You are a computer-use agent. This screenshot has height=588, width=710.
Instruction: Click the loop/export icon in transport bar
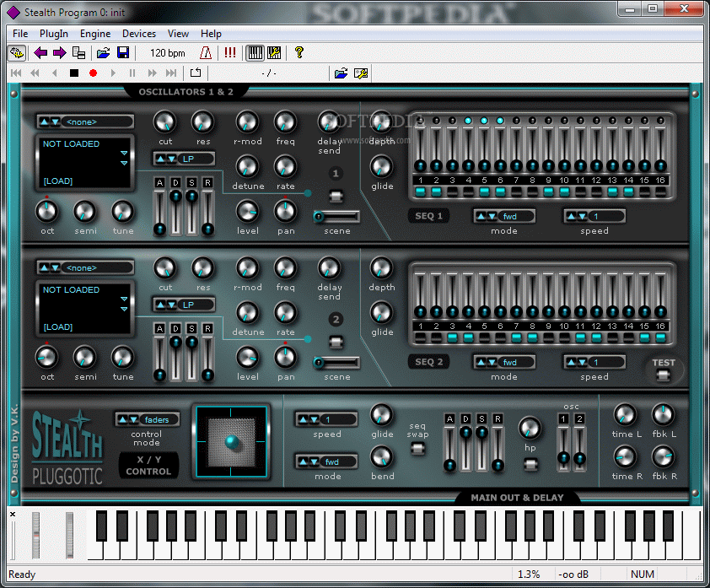196,73
